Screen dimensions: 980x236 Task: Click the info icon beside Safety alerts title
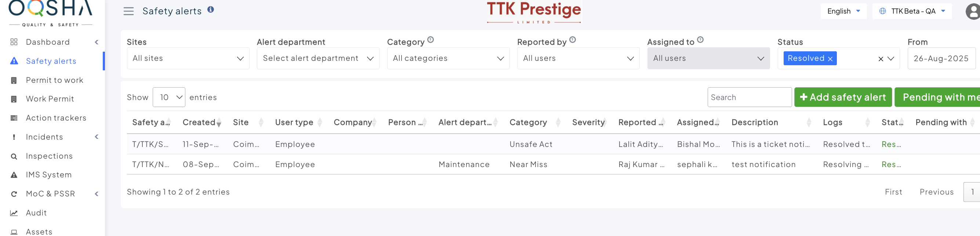(x=210, y=10)
